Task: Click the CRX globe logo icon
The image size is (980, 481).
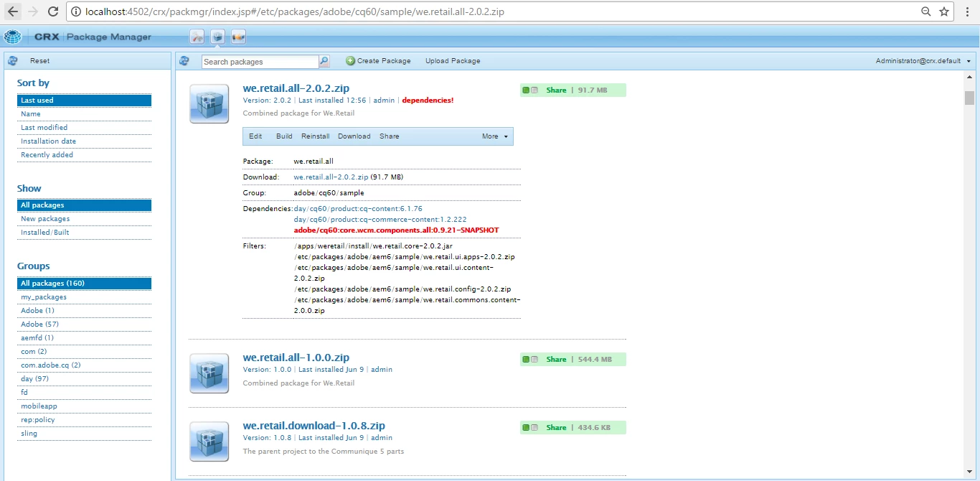Action: [13, 37]
